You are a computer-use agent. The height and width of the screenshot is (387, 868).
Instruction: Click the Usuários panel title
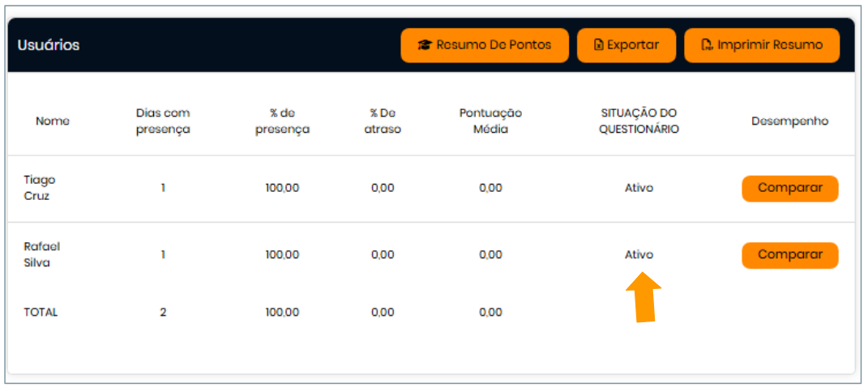[49, 45]
